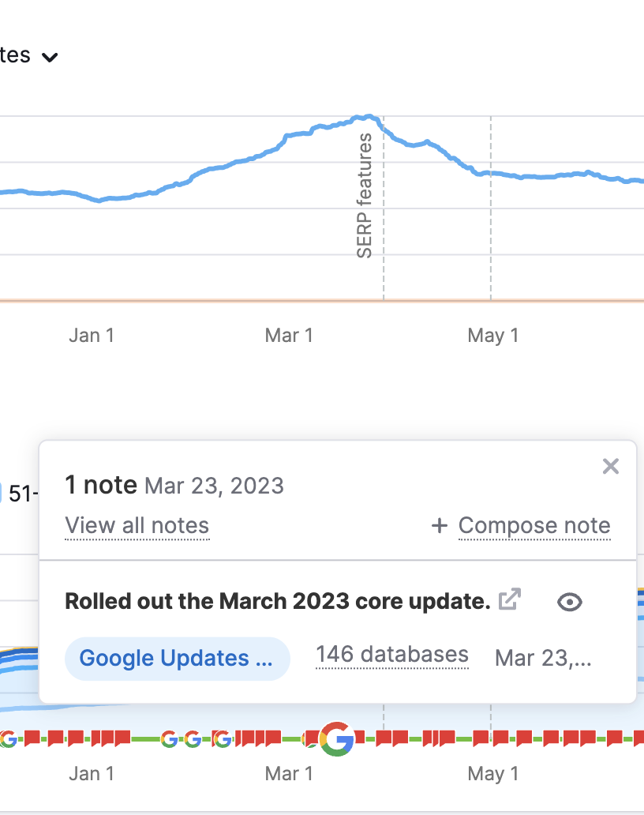644x815 pixels.
Task: Click the rightmost red flag marker
Action: pyautogui.click(x=638, y=738)
